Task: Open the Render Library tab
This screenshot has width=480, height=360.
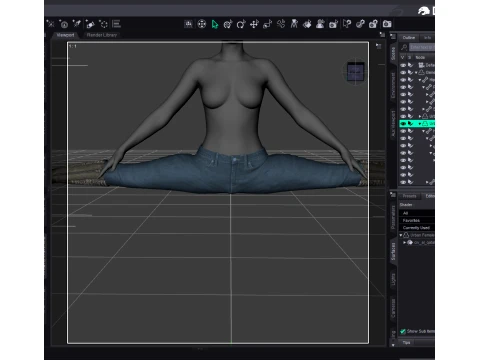Action: [x=102, y=35]
